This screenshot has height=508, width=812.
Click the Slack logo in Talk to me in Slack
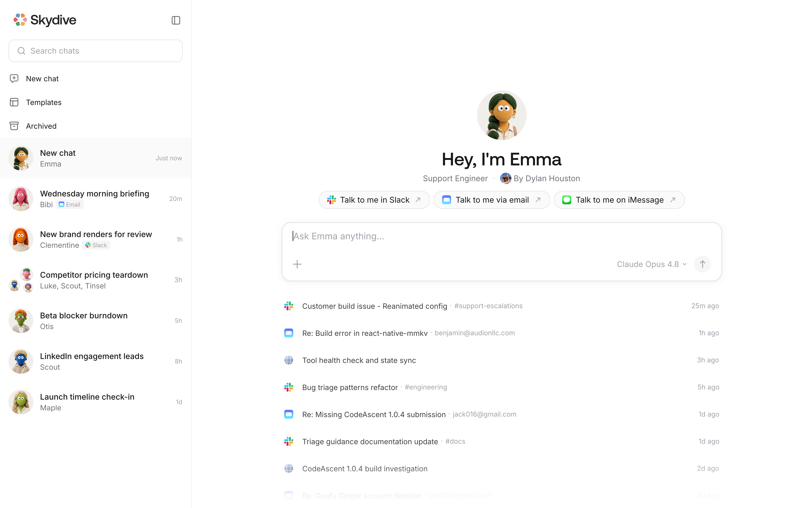coord(332,200)
